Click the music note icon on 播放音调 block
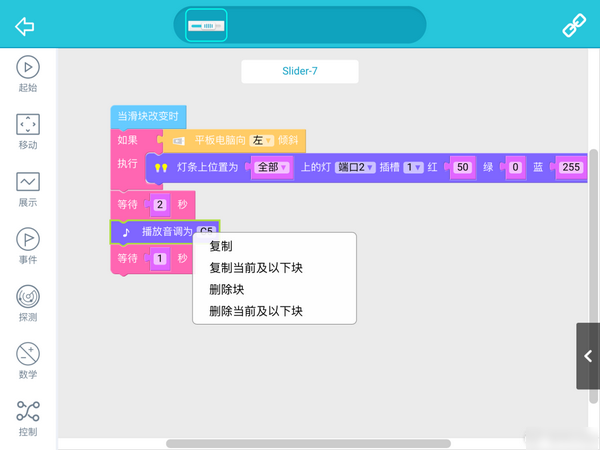The height and width of the screenshot is (450, 600). coord(126,232)
